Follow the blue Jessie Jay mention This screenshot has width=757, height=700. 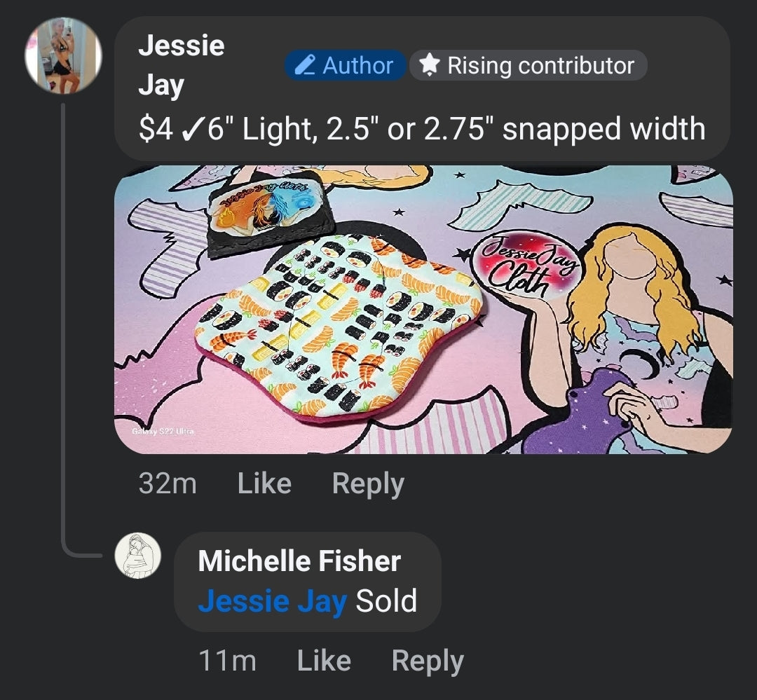pos(272,601)
